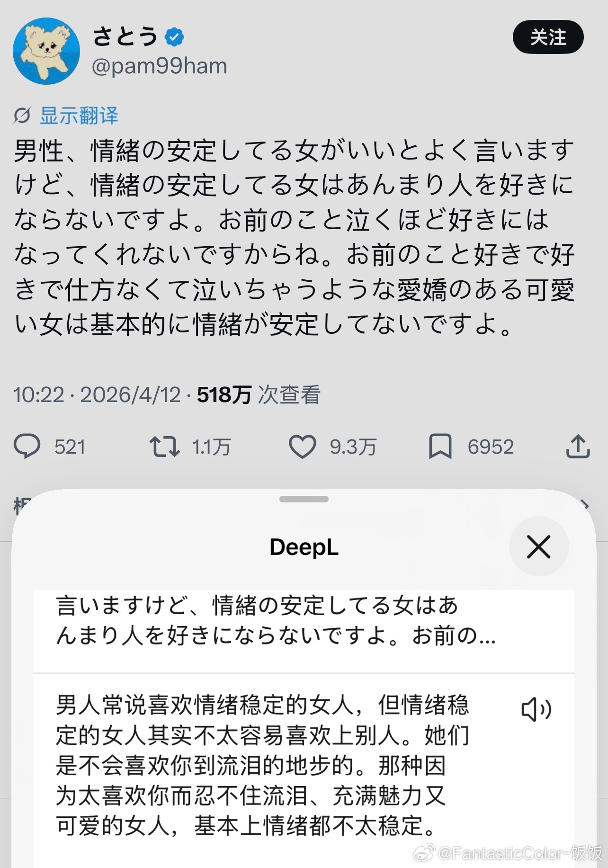This screenshot has height=868, width=608.
Task: Share the tweet using the share icon
Action: coord(579,446)
